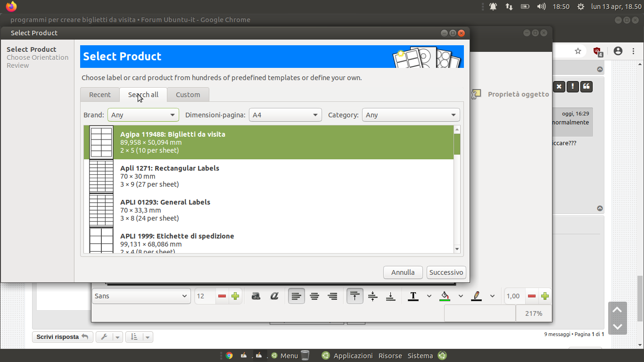
Task: Click the line width field showing 1,00
Action: (x=515, y=296)
